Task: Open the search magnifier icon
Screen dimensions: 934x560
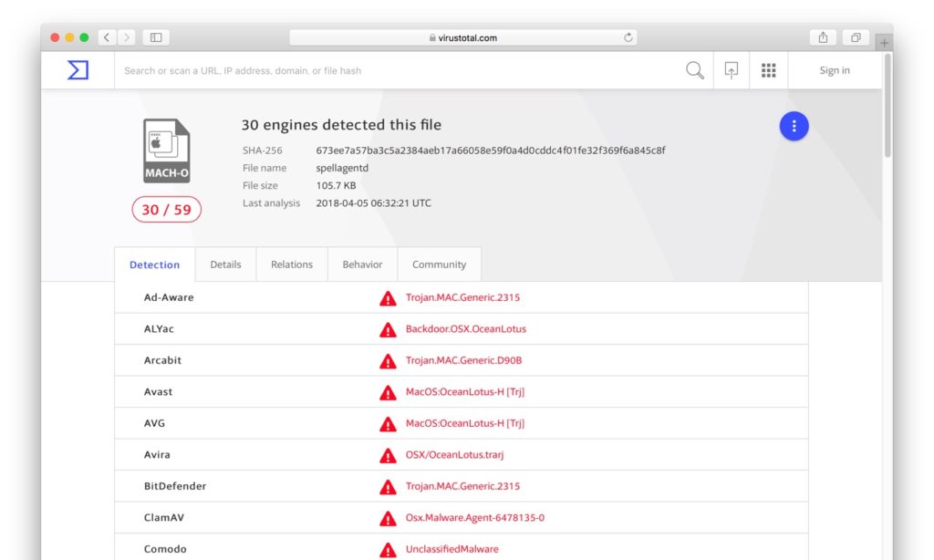Action: pyautogui.click(x=694, y=69)
